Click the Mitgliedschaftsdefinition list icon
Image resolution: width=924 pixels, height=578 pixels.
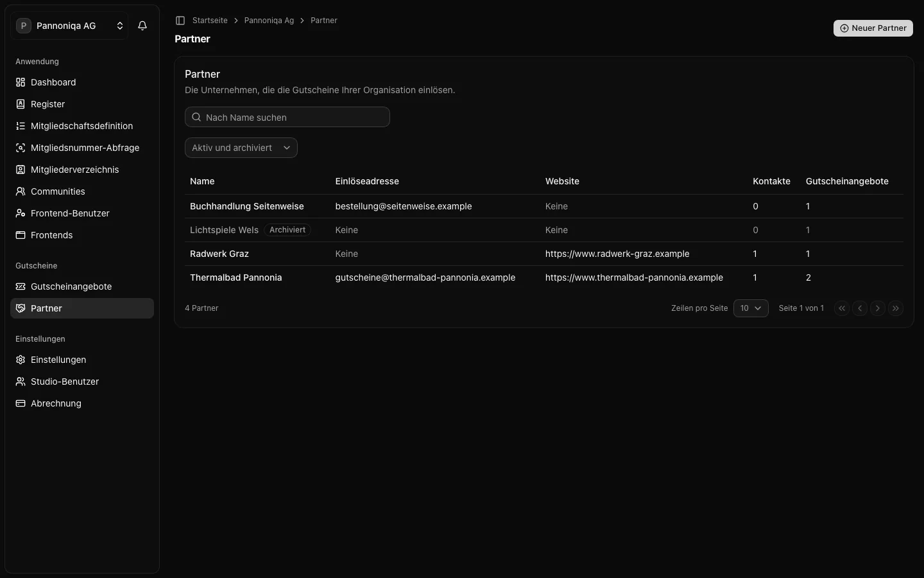21,126
